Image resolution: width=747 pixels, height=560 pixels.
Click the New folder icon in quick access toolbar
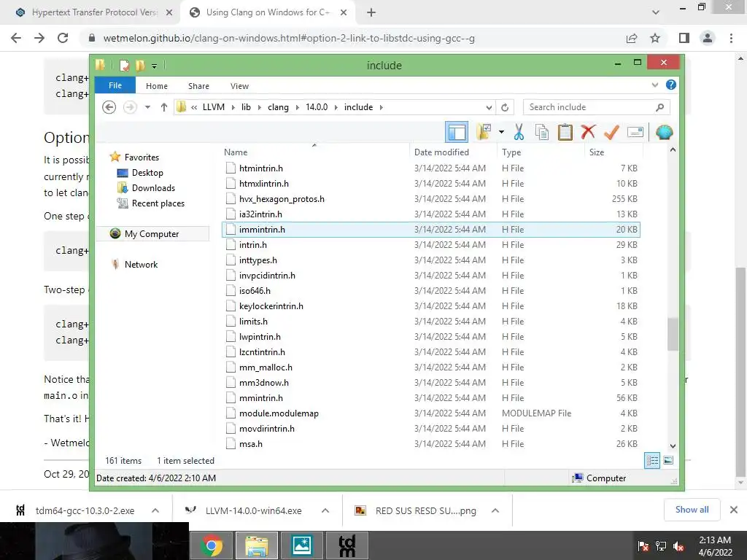pos(140,65)
